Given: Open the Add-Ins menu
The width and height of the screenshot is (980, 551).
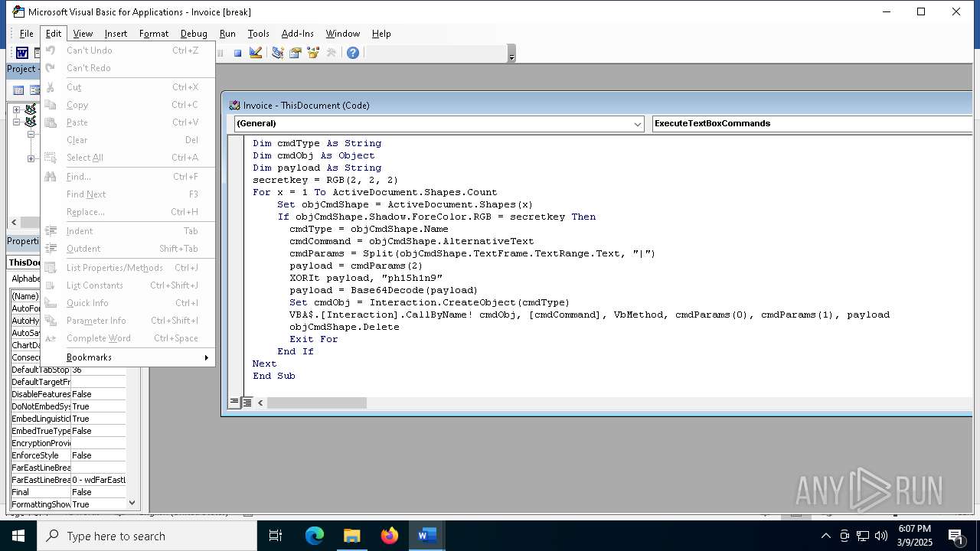Looking at the screenshot, I should [298, 34].
